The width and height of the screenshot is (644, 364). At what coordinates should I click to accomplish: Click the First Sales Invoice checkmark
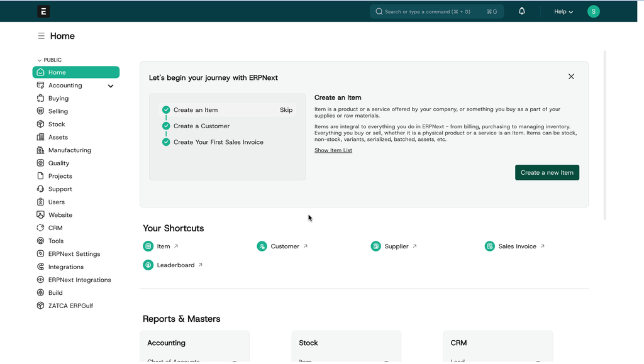click(166, 142)
